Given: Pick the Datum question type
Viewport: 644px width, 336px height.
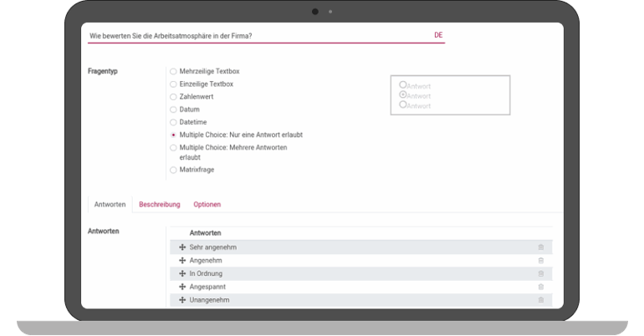Looking at the screenshot, I should (x=173, y=109).
